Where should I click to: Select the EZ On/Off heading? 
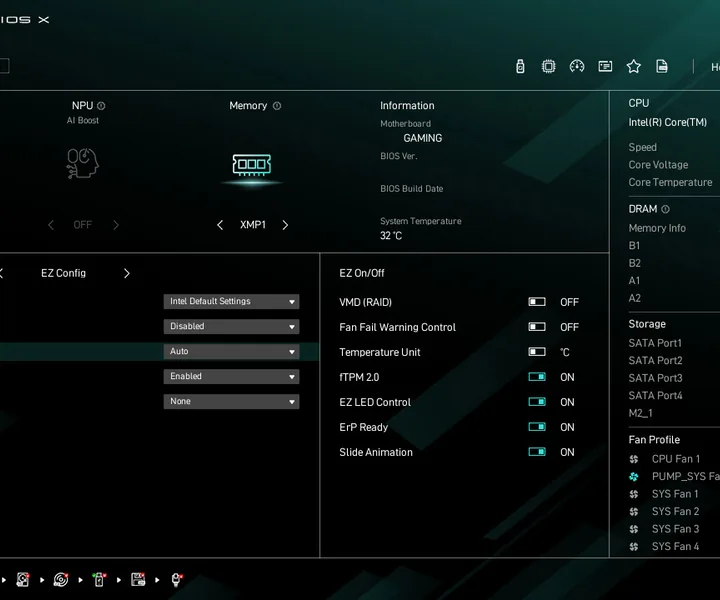coord(362,274)
